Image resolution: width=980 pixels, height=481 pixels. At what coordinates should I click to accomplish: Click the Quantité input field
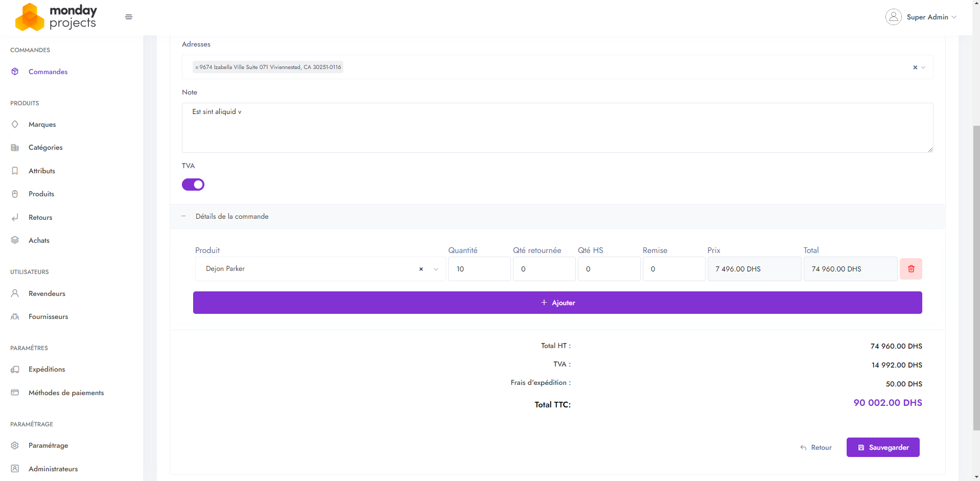479,269
